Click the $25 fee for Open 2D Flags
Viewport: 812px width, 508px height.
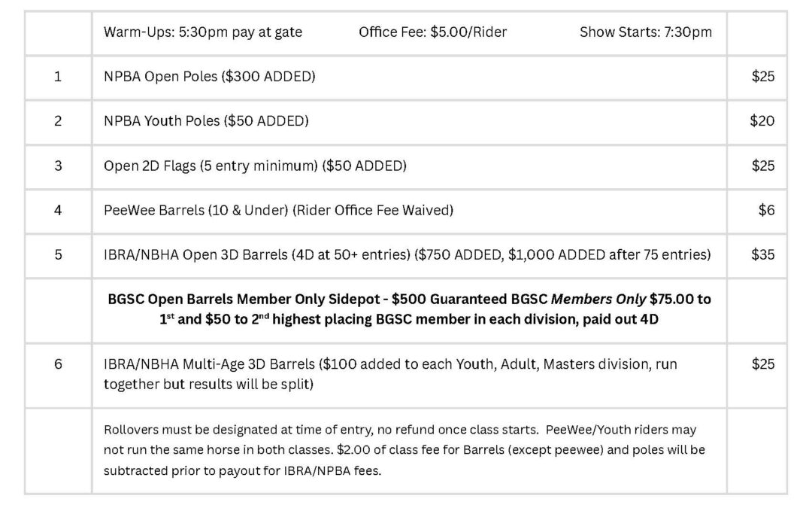click(762, 166)
